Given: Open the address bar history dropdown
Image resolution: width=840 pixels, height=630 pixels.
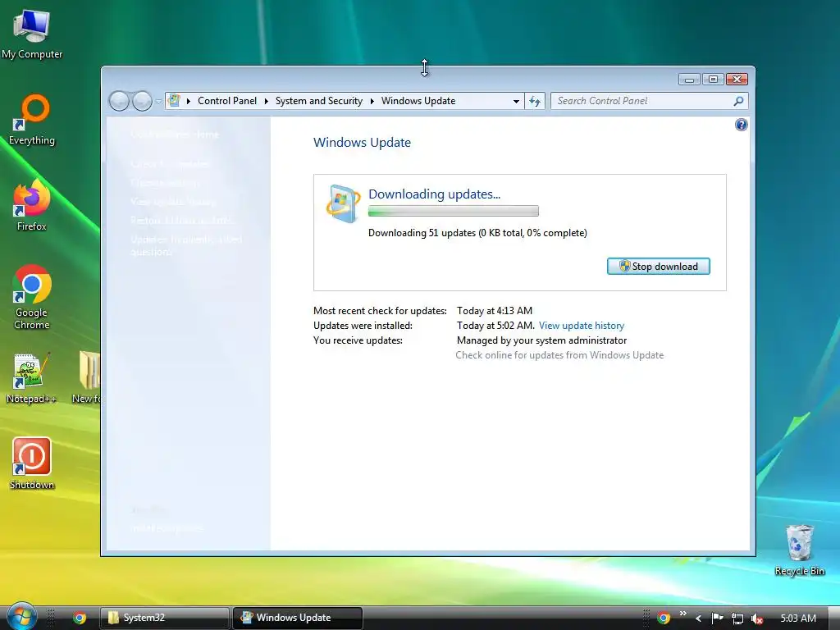Looking at the screenshot, I should pos(516,101).
